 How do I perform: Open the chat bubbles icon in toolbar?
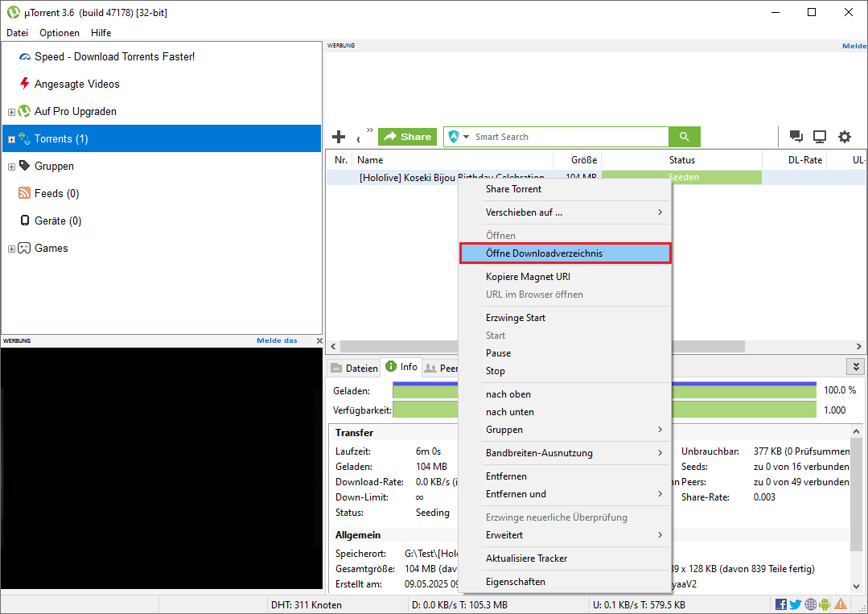pos(796,137)
